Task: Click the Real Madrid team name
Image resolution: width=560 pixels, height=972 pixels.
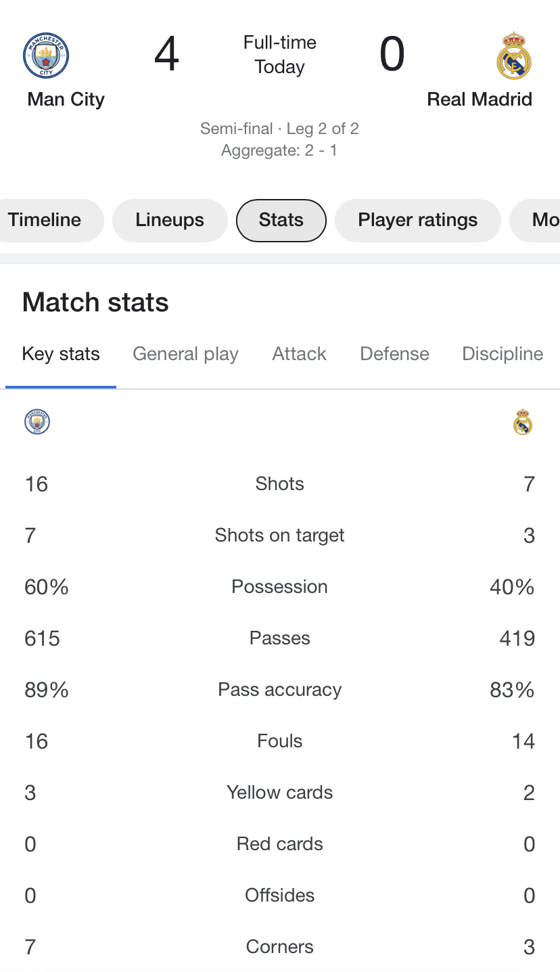Action: 480,100
